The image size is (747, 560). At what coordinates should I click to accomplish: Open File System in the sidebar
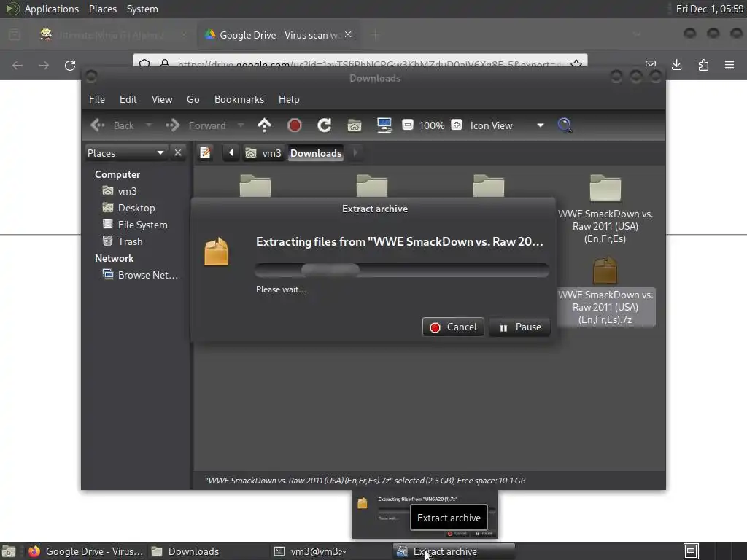(142, 225)
